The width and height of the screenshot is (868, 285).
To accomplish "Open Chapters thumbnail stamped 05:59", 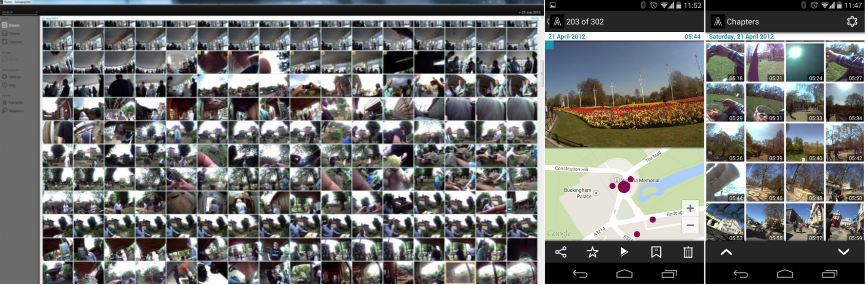I will point(845,223).
